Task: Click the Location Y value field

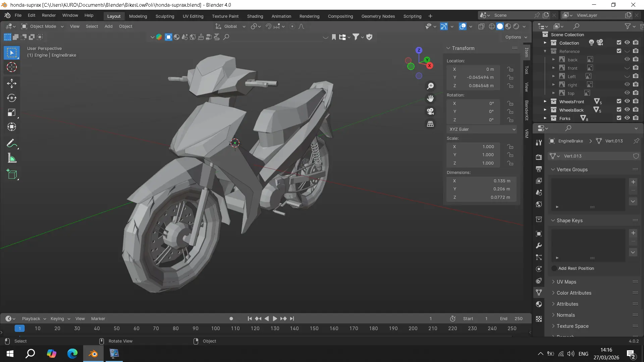Action: pos(473,77)
